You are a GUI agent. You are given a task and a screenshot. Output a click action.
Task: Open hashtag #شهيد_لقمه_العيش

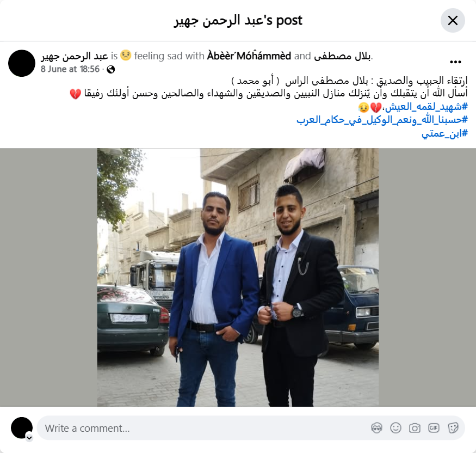pyautogui.click(x=426, y=107)
